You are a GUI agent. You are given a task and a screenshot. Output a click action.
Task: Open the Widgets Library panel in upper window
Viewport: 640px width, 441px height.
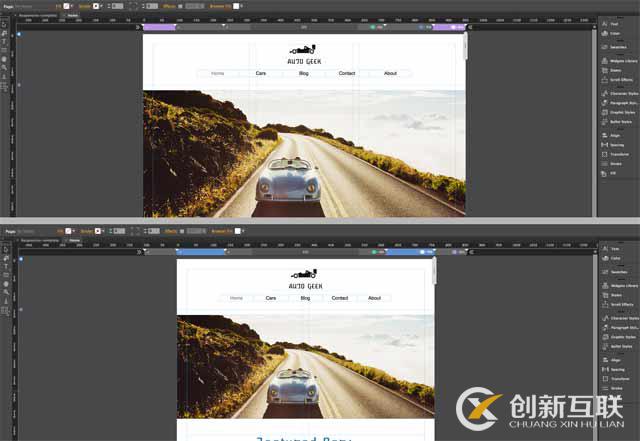pos(622,60)
